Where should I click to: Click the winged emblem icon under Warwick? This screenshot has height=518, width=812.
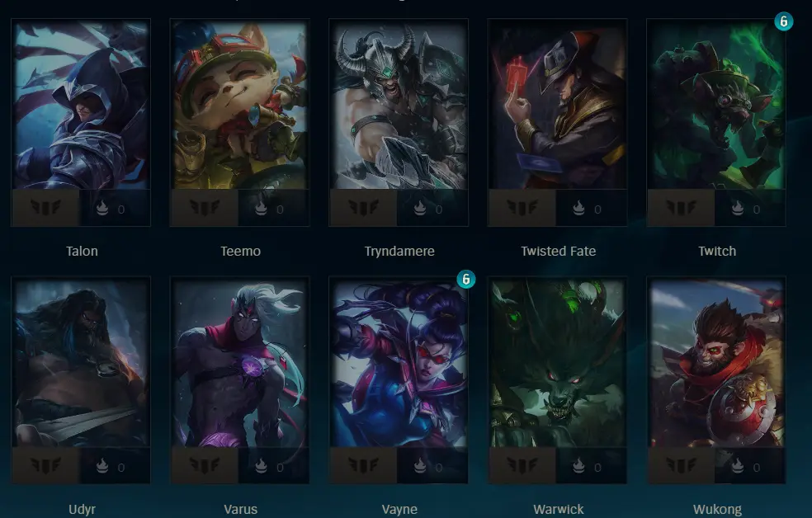522,466
